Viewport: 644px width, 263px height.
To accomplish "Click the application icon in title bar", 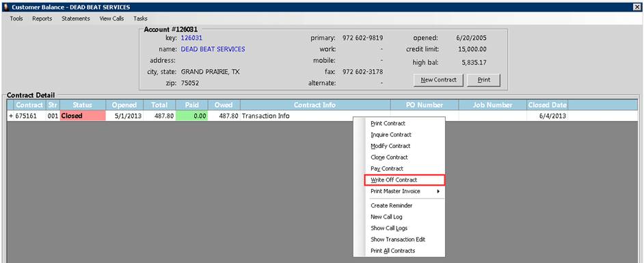I will (x=5, y=7).
